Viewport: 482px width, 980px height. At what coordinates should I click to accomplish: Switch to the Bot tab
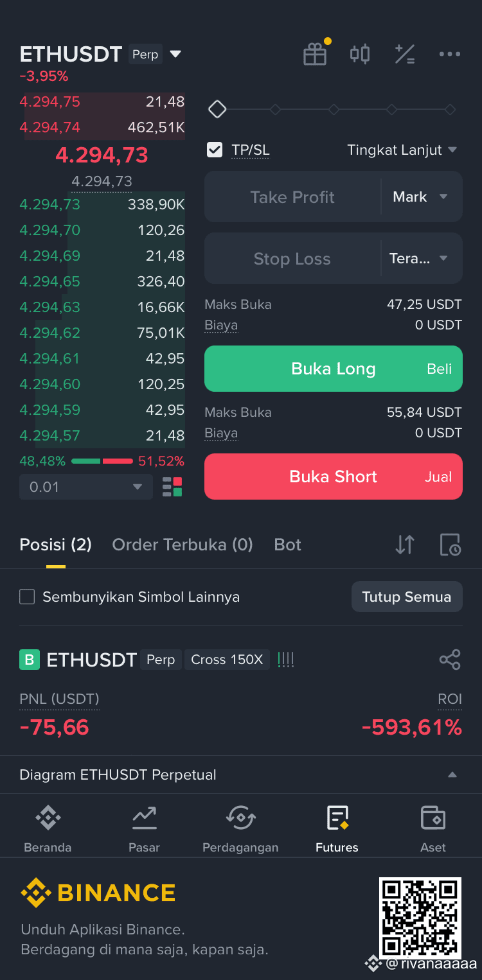(287, 545)
